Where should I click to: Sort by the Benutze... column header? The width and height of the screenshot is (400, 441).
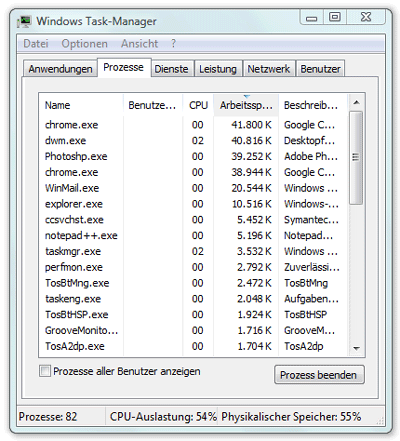click(x=153, y=105)
